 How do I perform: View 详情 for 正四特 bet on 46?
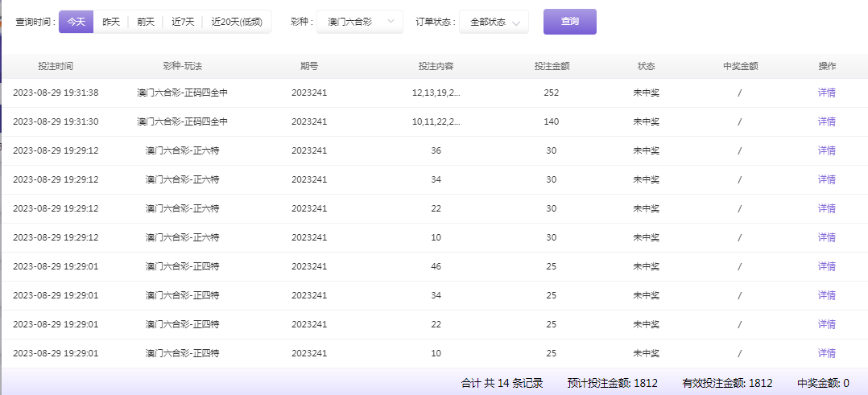(x=826, y=266)
